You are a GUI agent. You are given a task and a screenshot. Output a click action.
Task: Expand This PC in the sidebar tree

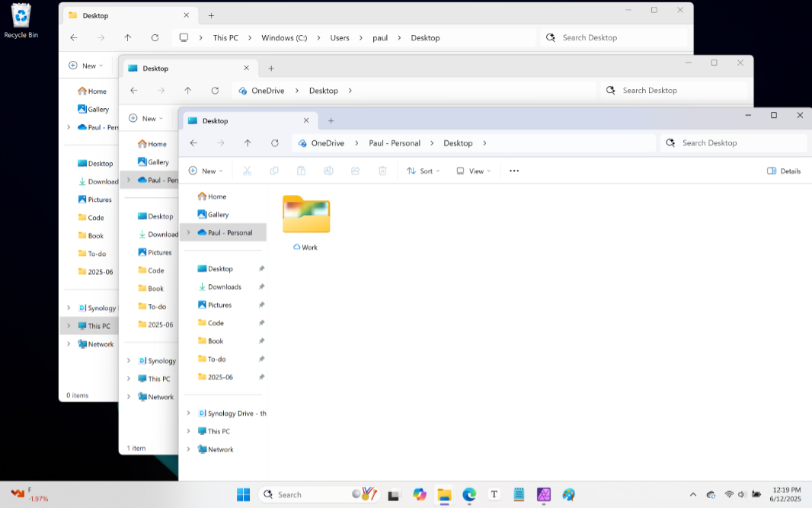tap(188, 430)
